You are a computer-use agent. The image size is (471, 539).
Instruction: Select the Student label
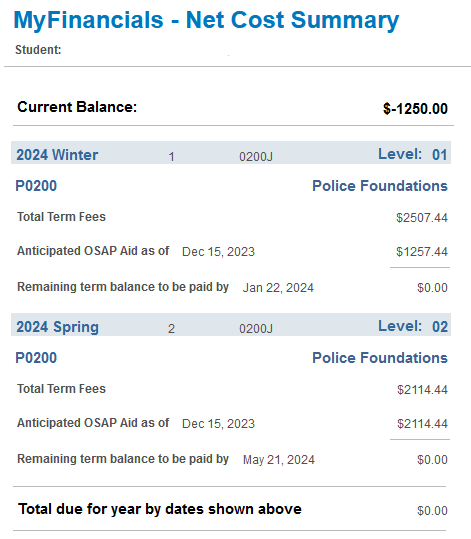tap(38, 50)
